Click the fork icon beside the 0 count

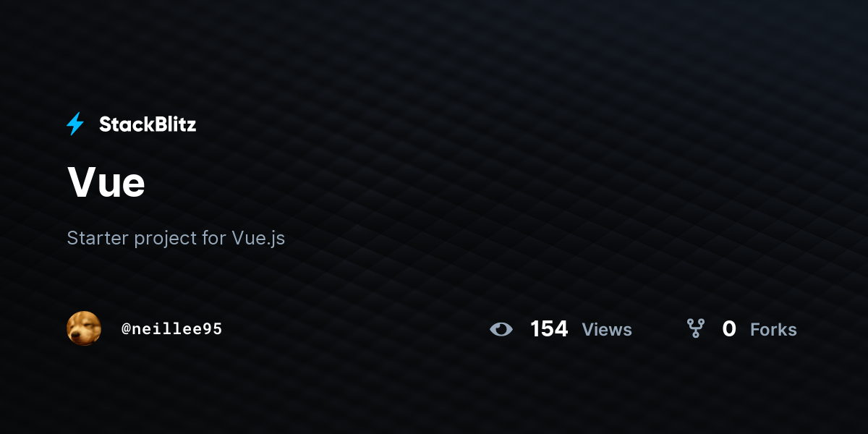(696, 329)
